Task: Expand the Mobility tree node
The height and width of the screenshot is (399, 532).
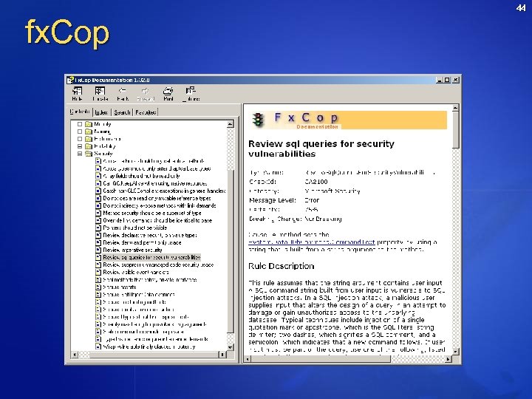Action: [80, 124]
